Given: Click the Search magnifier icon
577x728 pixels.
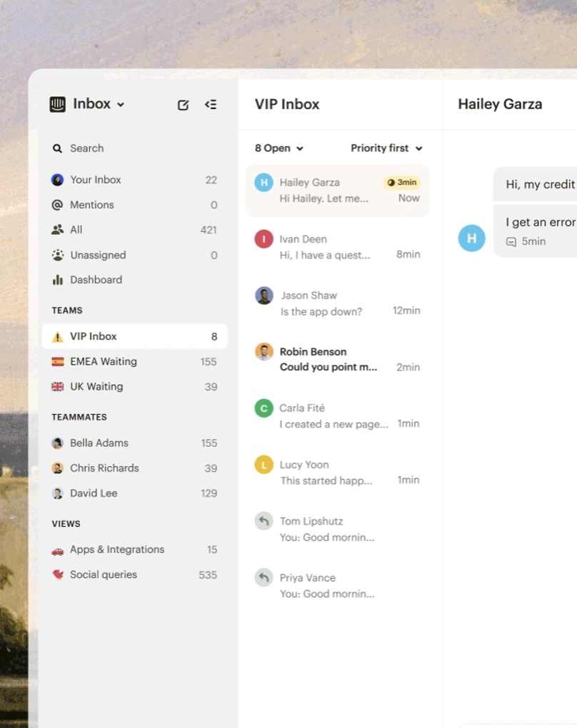Looking at the screenshot, I should (x=57, y=148).
